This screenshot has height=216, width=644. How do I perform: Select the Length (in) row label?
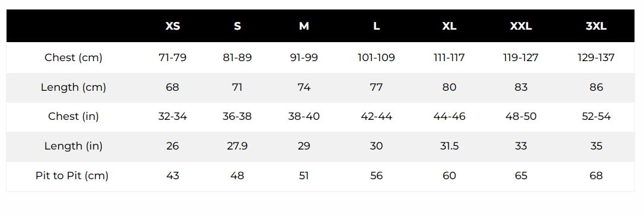click(x=74, y=146)
